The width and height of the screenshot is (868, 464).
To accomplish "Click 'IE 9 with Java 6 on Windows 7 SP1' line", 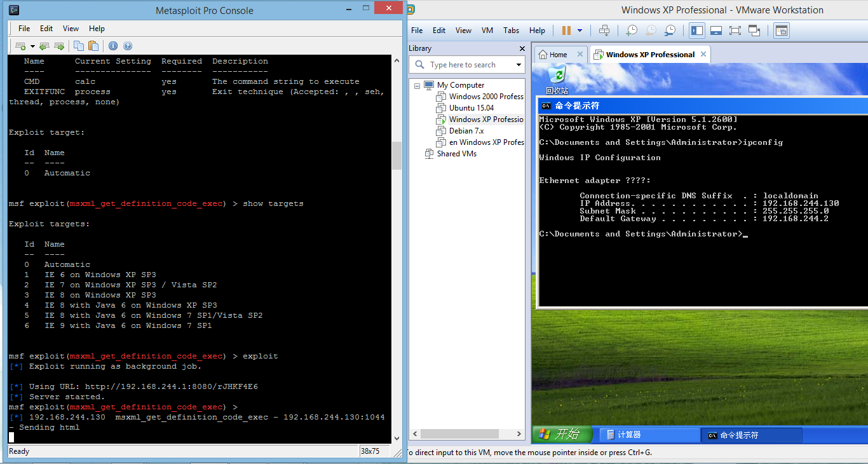I will tap(128, 325).
